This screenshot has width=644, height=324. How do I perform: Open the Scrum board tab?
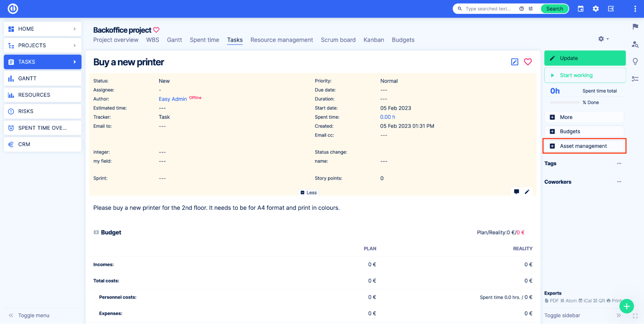point(338,40)
